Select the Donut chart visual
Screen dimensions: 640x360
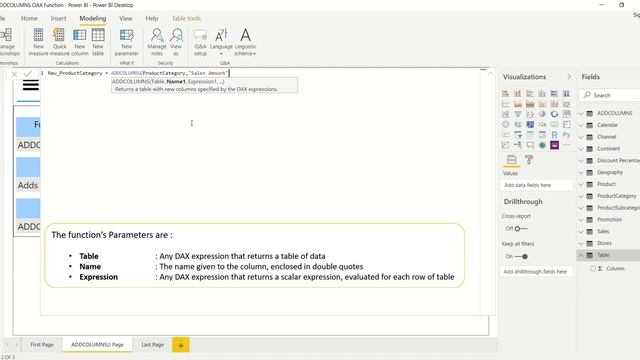[554, 114]
